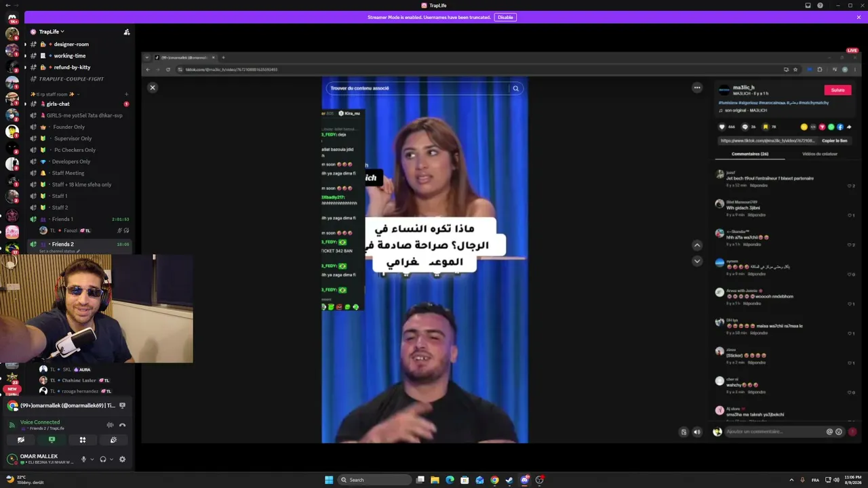868x488 pixels.
Task: Bookmark the TikTok video
Action: (766, 127)
